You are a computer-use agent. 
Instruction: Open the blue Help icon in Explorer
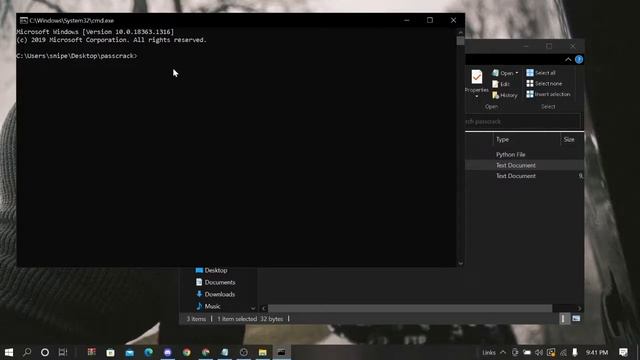579,60
